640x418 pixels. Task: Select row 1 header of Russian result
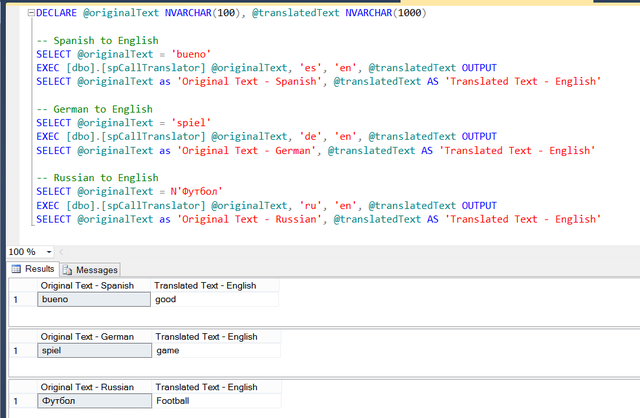coord(23,401)
